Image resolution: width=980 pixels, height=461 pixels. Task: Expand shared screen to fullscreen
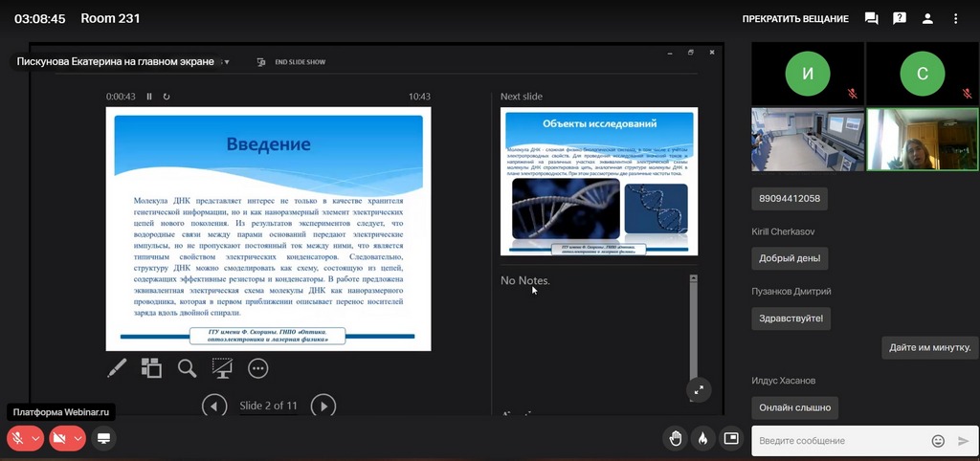pos(699,390)
